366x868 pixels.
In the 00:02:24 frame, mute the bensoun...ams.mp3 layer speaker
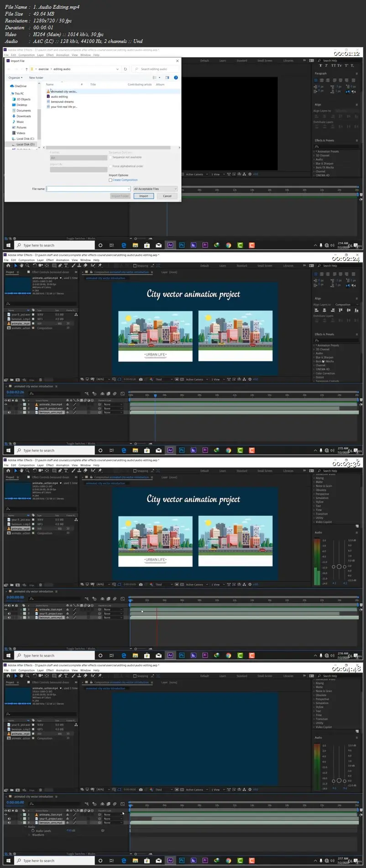click(x=9, y=412)
